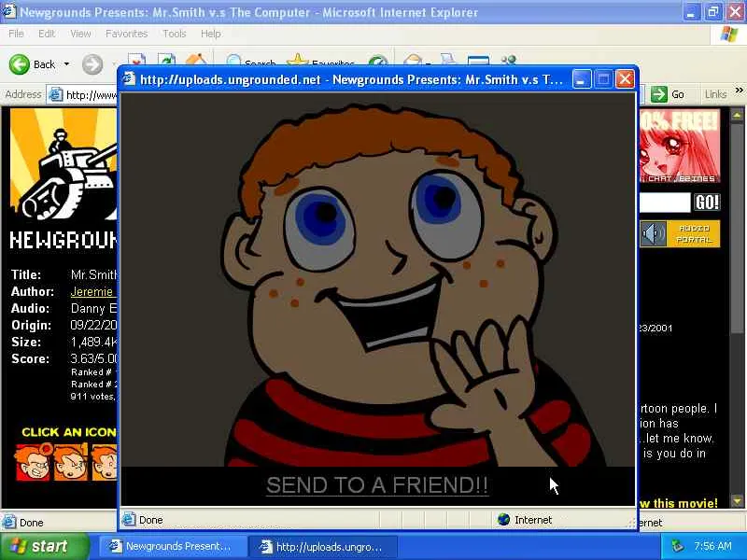
Task: Click the green Back arrow button
Action: point(20,64)
